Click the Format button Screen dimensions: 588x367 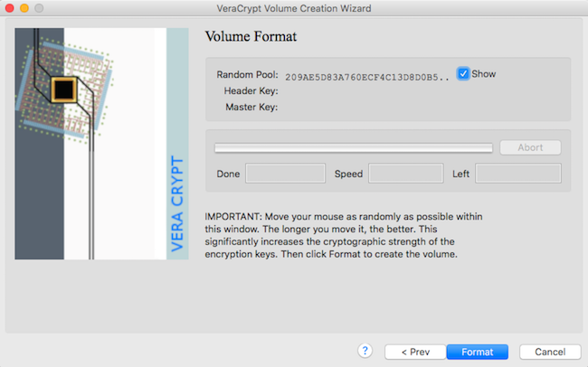pyautogui.click(x=477, y=352)
